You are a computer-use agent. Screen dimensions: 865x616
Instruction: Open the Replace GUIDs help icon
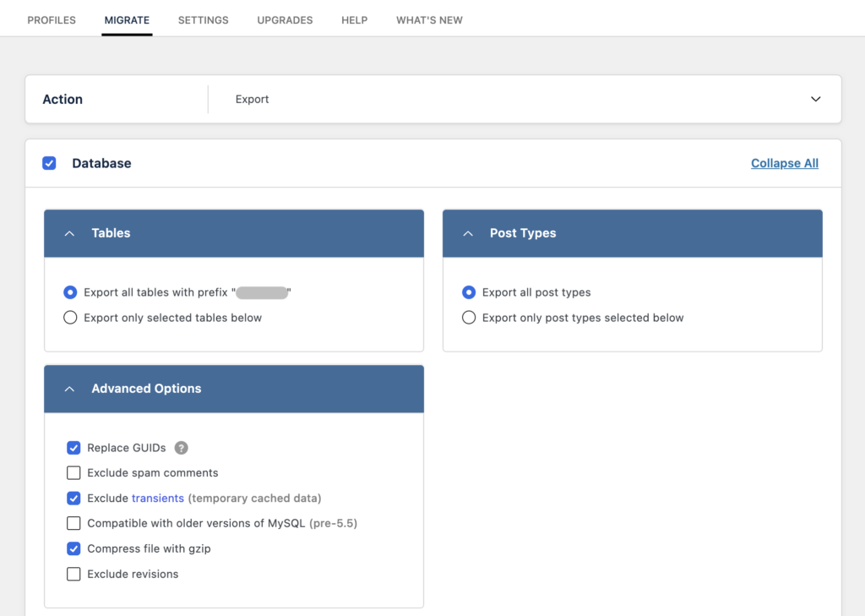(181, 448)
